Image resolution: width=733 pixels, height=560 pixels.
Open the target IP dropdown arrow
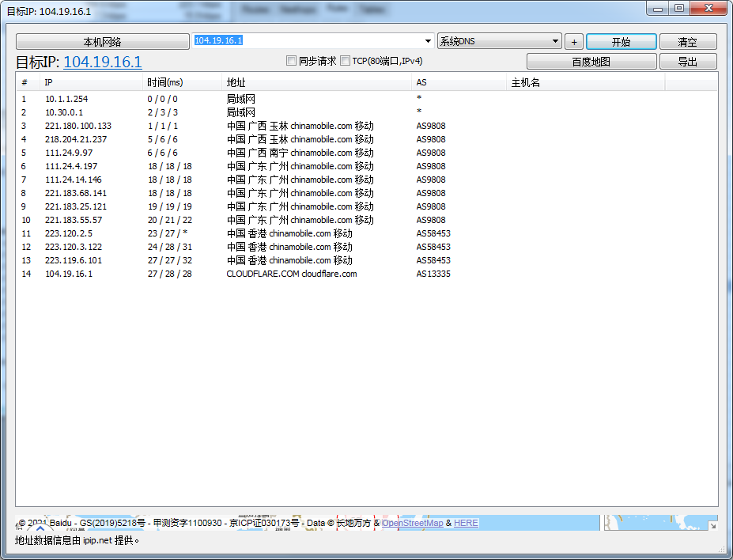point(428,41)
